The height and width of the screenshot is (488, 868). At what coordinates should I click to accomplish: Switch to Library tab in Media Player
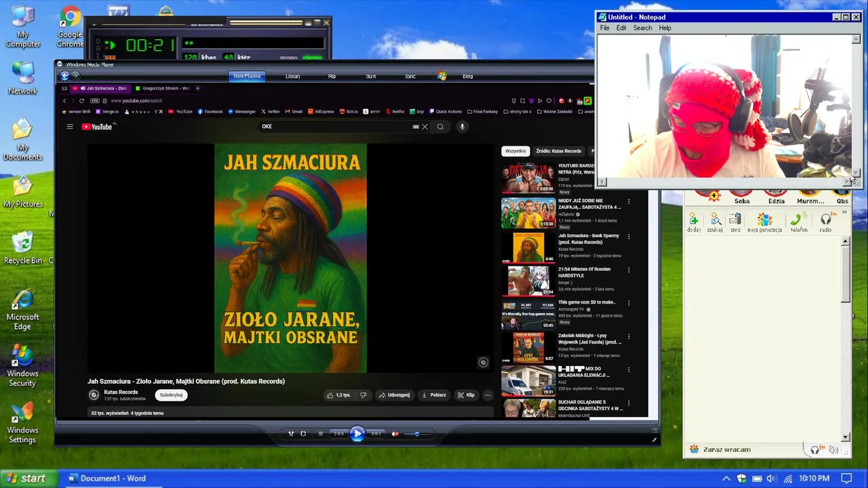tap(293, 76)
